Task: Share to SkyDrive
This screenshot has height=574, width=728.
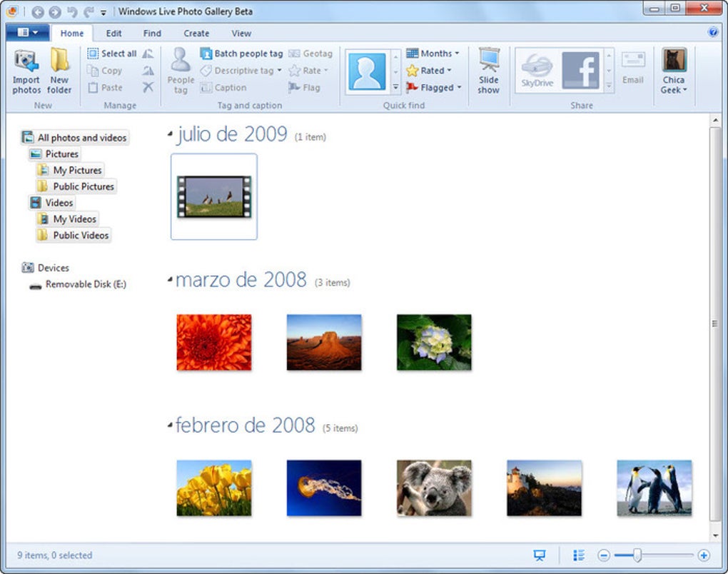Action: click(537, 71)
